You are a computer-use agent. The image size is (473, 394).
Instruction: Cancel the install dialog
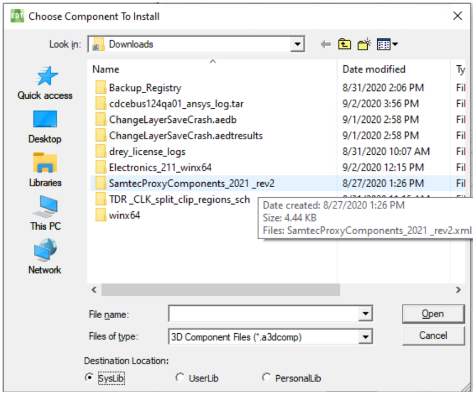click(433, 335)
